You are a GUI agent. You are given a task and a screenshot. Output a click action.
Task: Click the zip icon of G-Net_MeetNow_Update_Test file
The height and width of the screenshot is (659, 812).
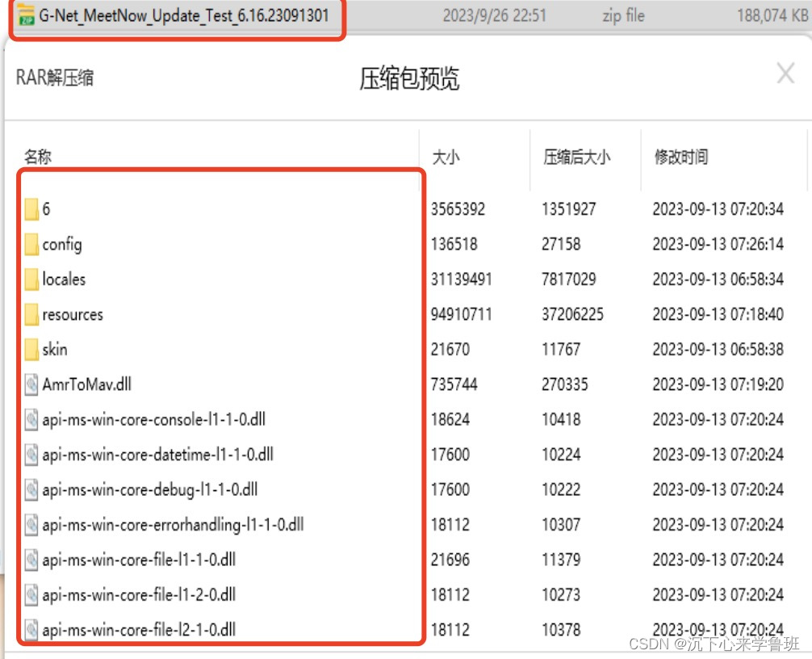tap(26, 15)
